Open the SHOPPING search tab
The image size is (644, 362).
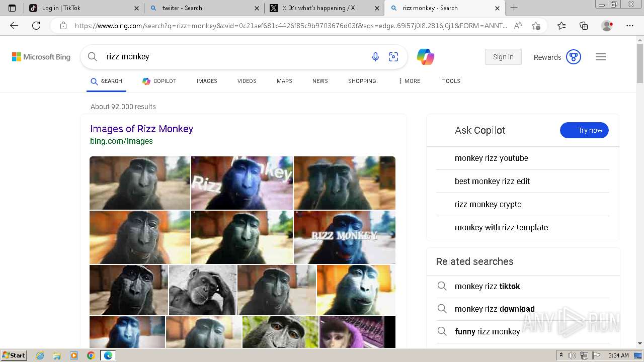(x=362, y=81)
